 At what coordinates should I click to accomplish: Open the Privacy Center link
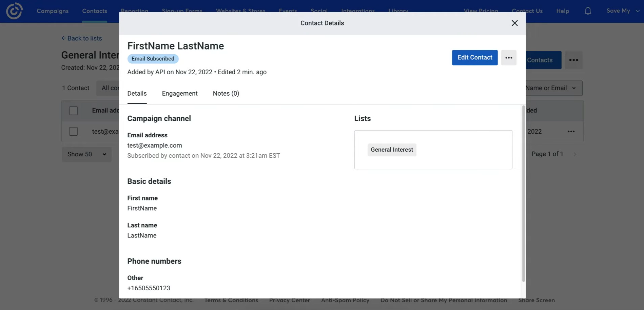pyautogui.click(x=289, y=300)
